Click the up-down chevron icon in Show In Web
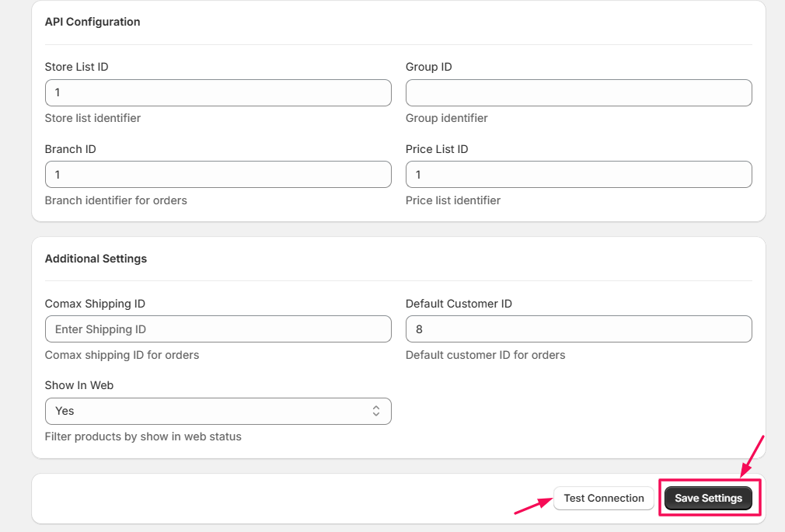This screenshot has height=532, width=785. pos(376,411)
